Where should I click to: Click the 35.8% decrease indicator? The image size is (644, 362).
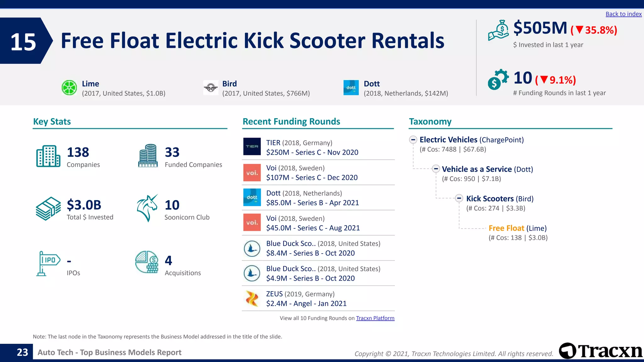coord(594,30)
